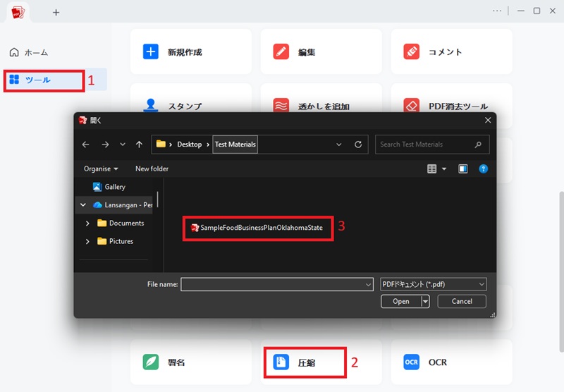
Task: Open view options dropdown arrow
Action: pos(444,169)
